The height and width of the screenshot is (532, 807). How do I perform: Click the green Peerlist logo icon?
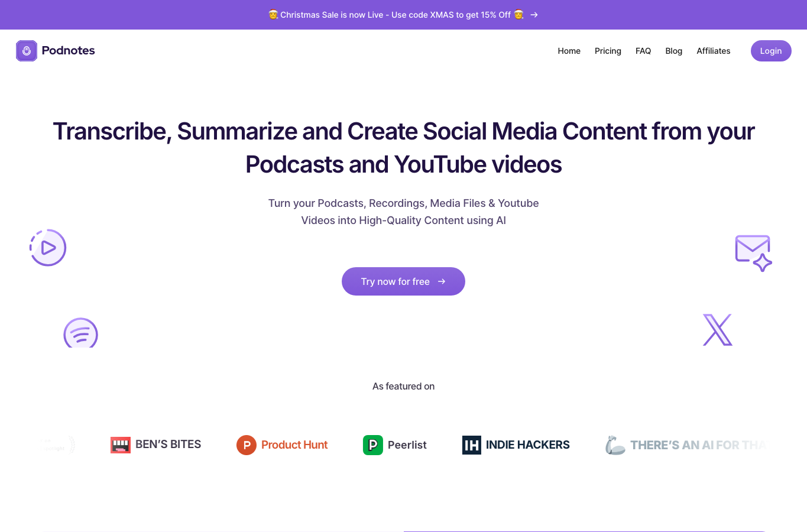pyautogui.click(x=373, y=445)
